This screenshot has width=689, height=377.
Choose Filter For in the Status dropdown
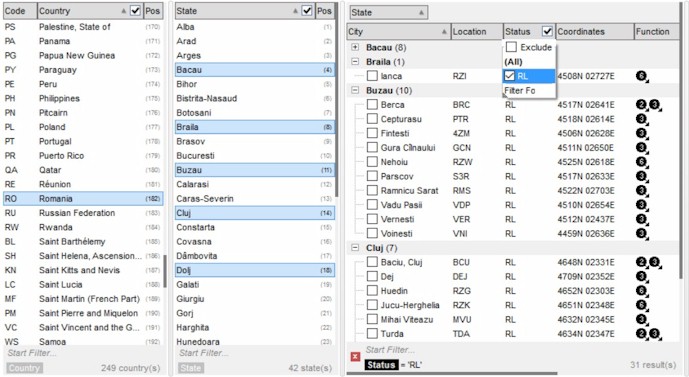point(529,91)
